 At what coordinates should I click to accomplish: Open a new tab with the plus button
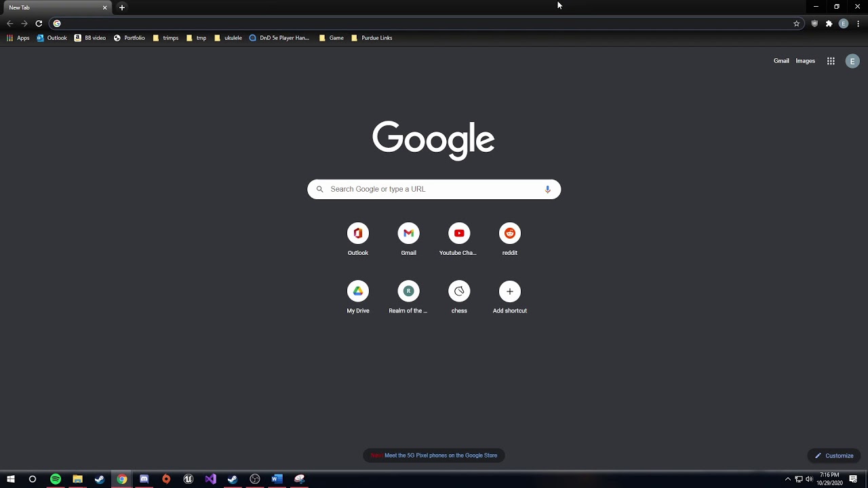122,7
